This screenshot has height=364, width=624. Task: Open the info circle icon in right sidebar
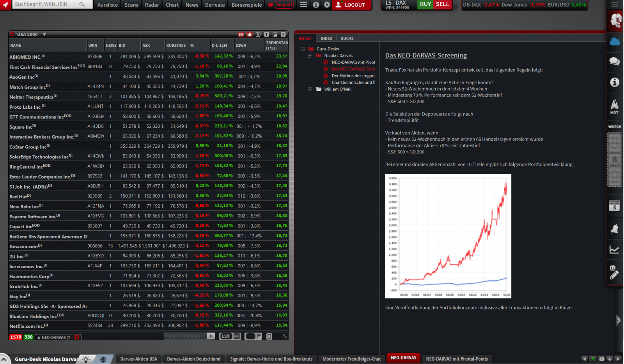coord(615,82)
